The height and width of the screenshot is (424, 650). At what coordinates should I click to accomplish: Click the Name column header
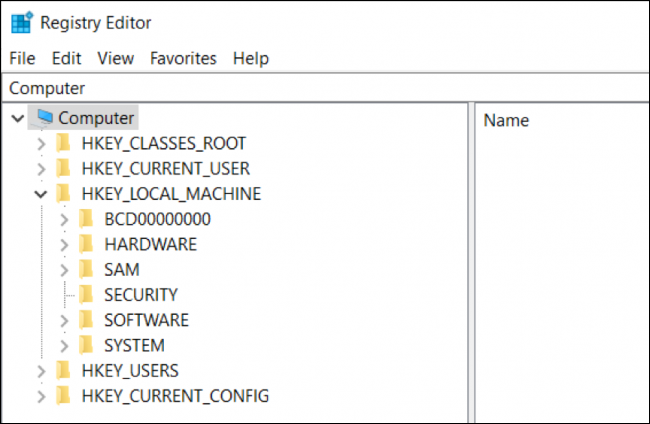point(506,120)
